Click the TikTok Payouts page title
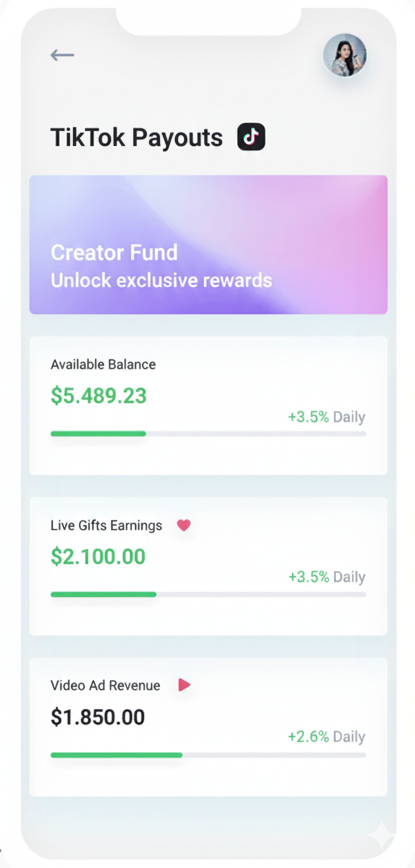The image size is (415, 868). [137, 137]
